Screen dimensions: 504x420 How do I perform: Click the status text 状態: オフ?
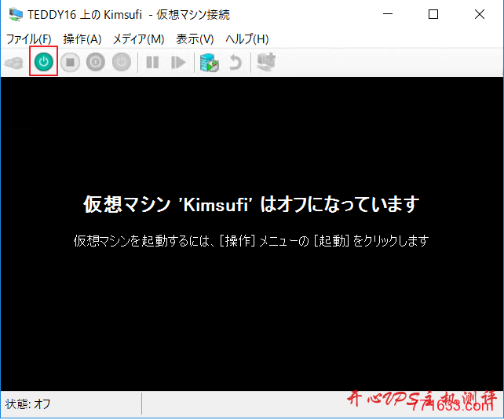pyautogui.click(x=28, y=404)
